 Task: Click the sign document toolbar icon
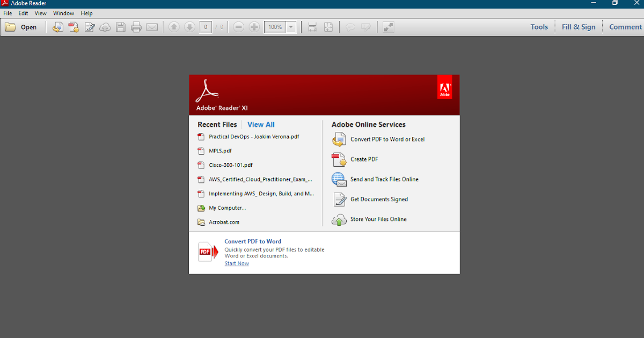(90, 27)
